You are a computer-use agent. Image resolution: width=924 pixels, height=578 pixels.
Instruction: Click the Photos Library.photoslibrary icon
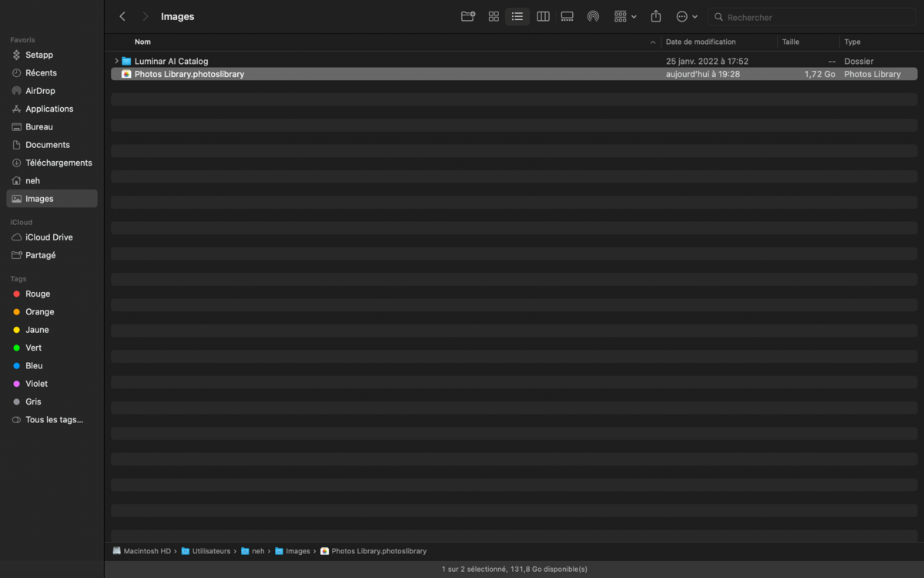[x=126, y=74]
